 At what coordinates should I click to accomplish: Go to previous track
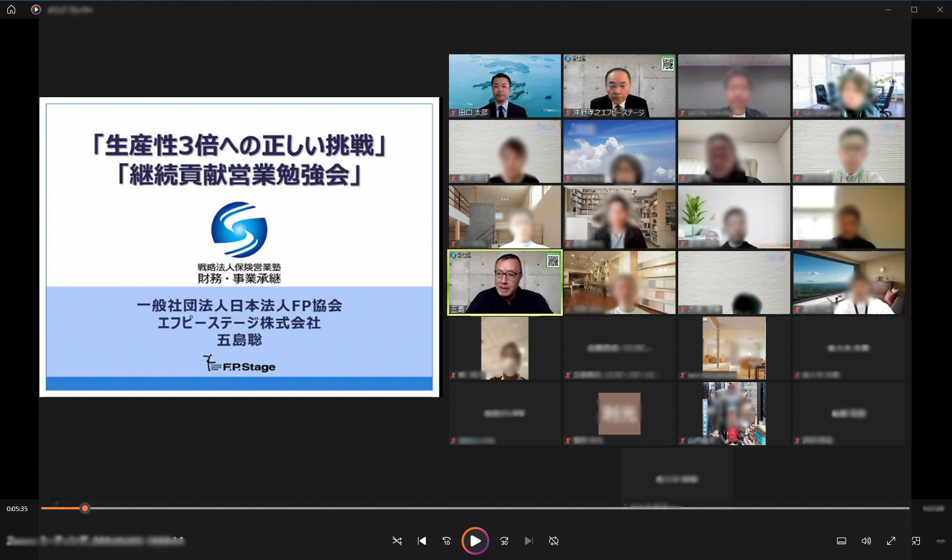422,541
